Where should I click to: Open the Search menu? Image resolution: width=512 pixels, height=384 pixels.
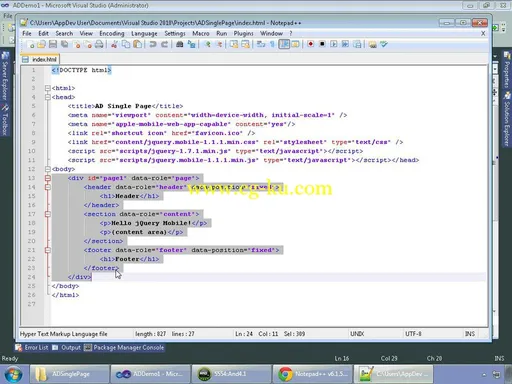point(64,33)
